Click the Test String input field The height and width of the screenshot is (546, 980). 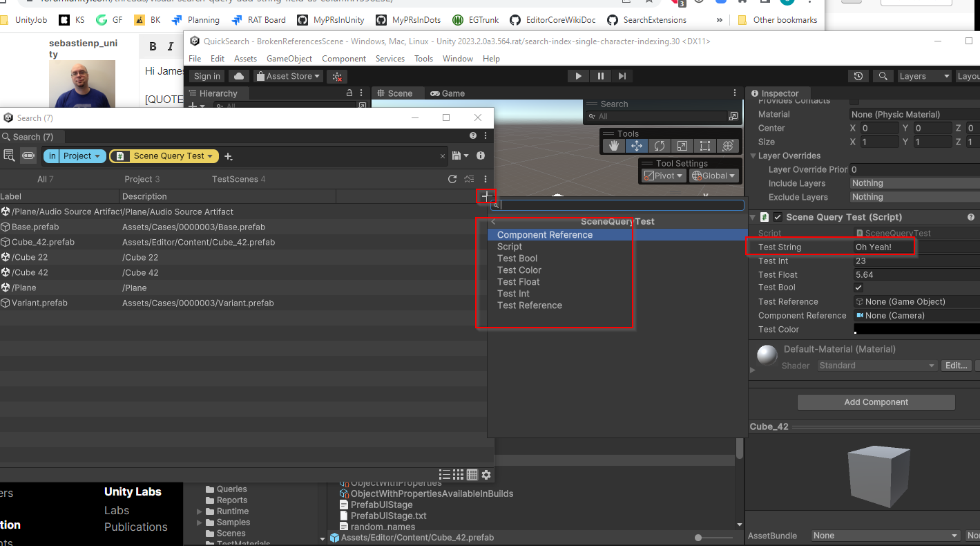(x=884, y=247)
